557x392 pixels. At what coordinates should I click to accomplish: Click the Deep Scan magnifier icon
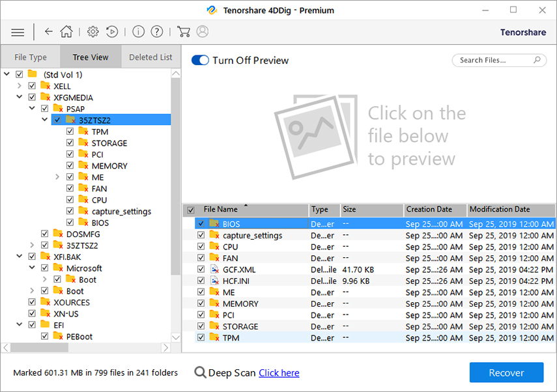coord(201,372)
